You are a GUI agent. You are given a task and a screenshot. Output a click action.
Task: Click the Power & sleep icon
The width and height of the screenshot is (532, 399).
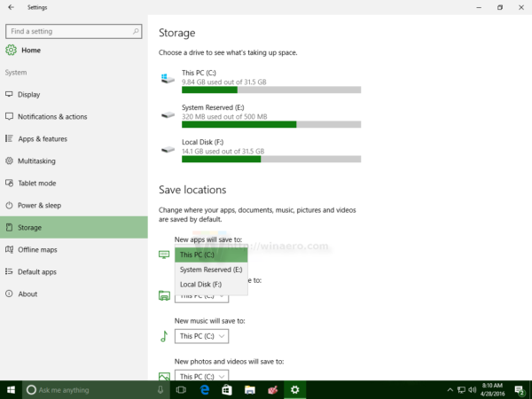point(9,205)
